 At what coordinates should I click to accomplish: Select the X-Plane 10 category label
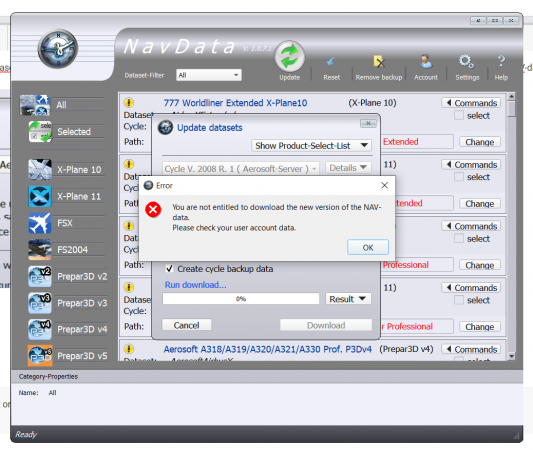coord(79,170)
